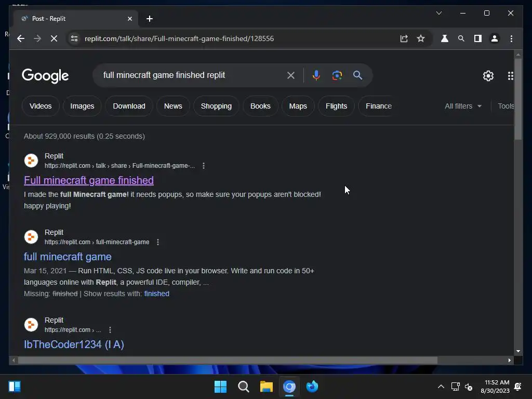Click the horizontal scrollbar thumb

click(x=228, y=361)
